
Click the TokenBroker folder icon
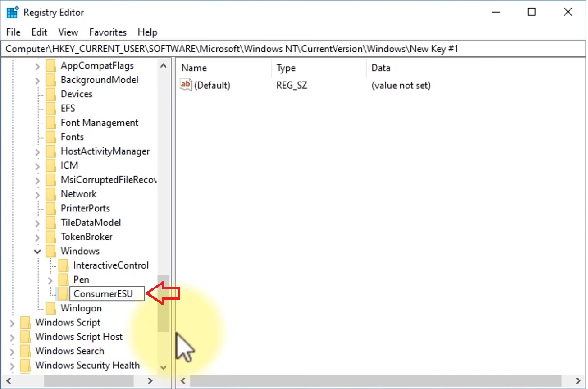pos(50,237)
